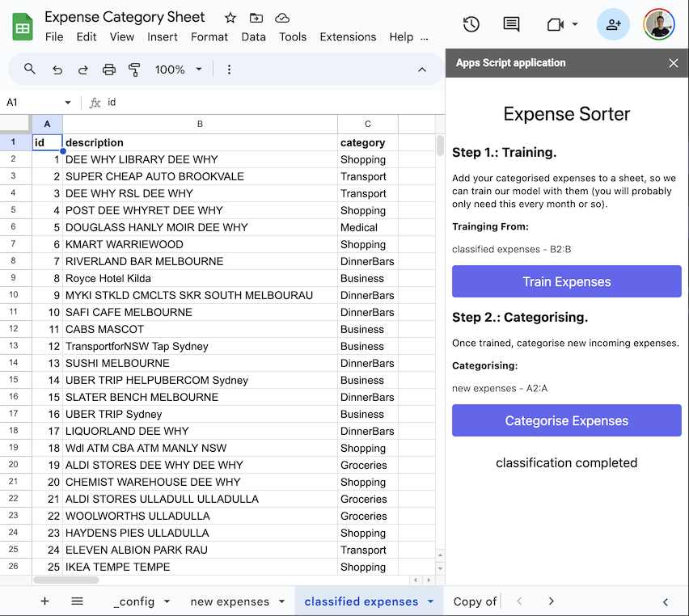Open the 100% zoom dropdown

[x=179, y=70]
